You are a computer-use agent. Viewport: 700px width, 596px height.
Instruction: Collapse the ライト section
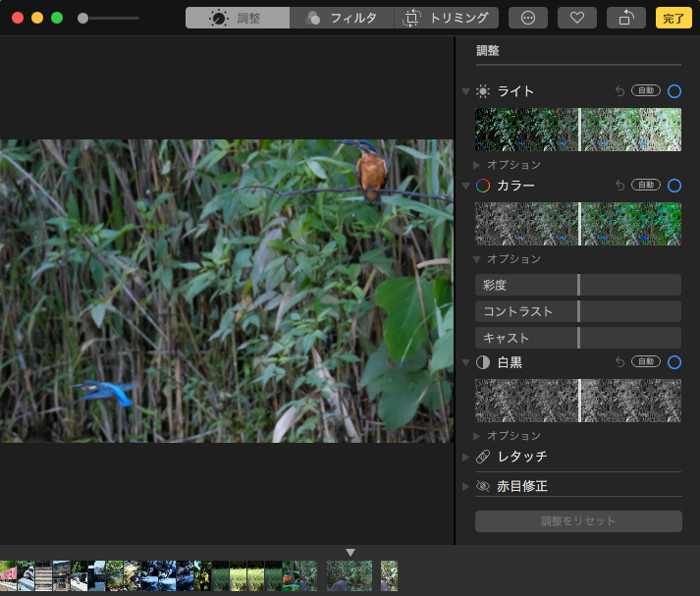coord(465,91)
